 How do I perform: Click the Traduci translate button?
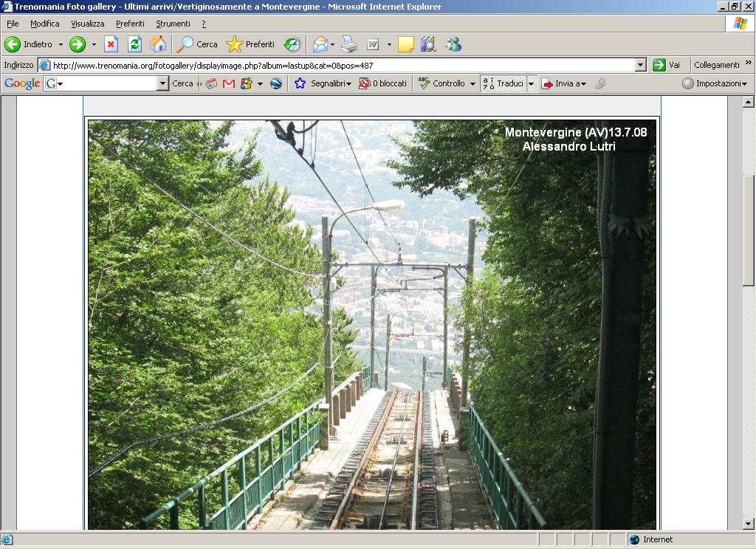[x=504, y=83]
